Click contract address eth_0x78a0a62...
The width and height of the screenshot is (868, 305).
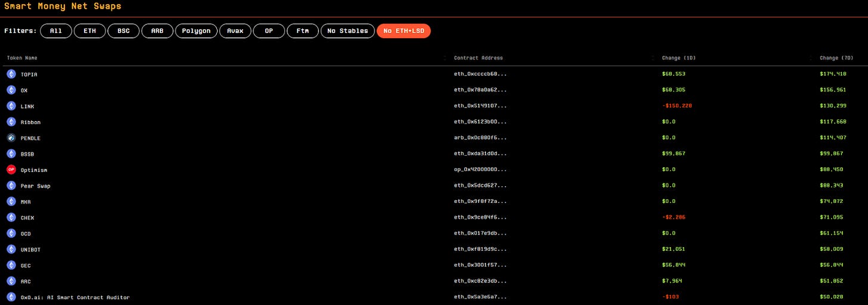480,90
